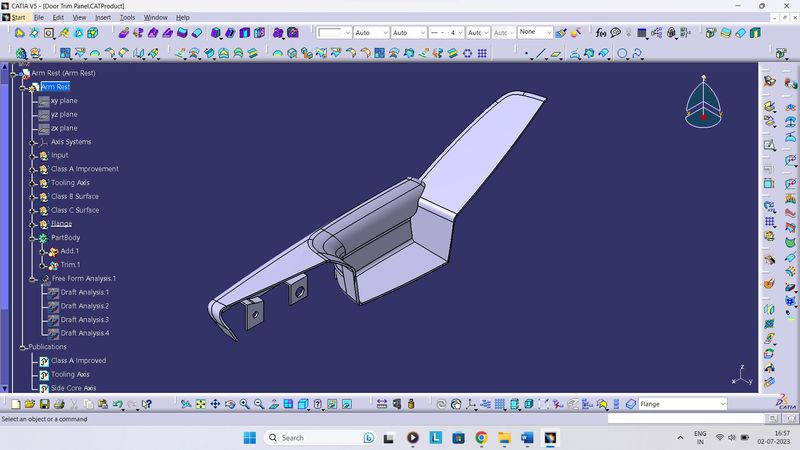Expand the Class A Improvement node
Image resolution: width=800 pixels, height=450 pixels.
click(x=32, y=169)
